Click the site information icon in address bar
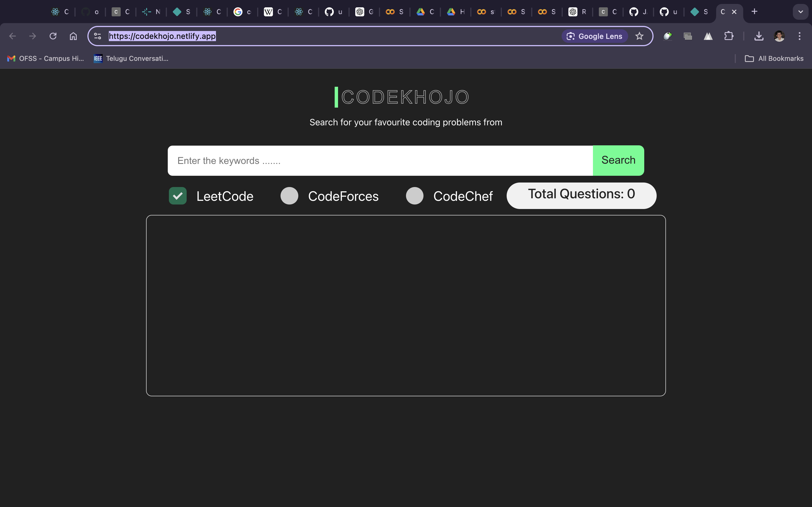The height and width of the screenshot is (507, 812). pos(97,36)
